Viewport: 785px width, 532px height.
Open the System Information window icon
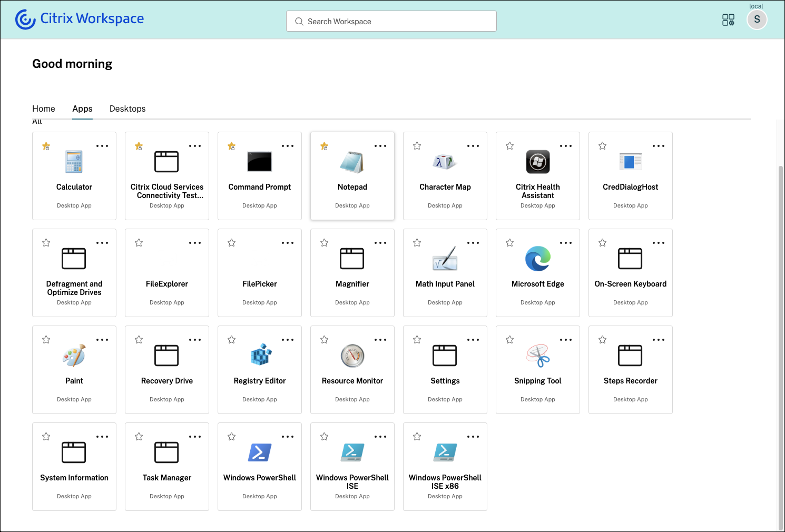pos(74,452)
